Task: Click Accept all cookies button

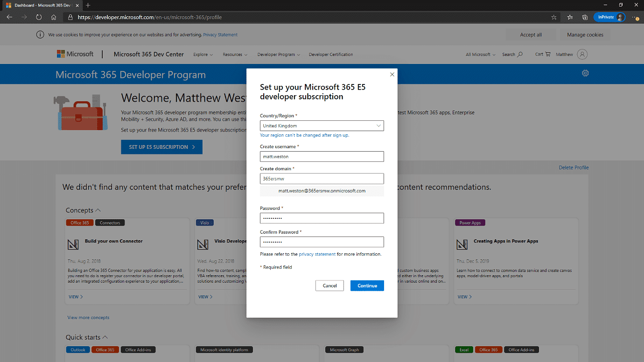Action: [x=531, y=35]
